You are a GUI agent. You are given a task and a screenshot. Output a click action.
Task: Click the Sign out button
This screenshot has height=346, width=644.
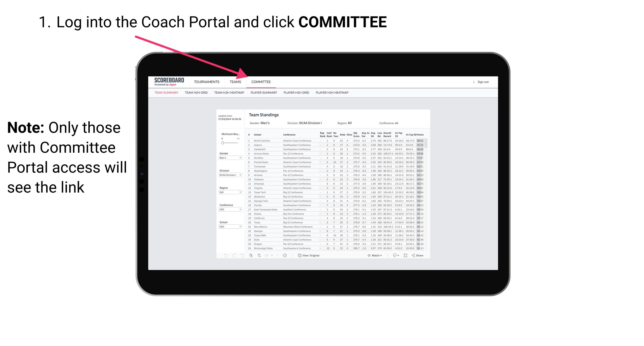[x=483, y=82]
